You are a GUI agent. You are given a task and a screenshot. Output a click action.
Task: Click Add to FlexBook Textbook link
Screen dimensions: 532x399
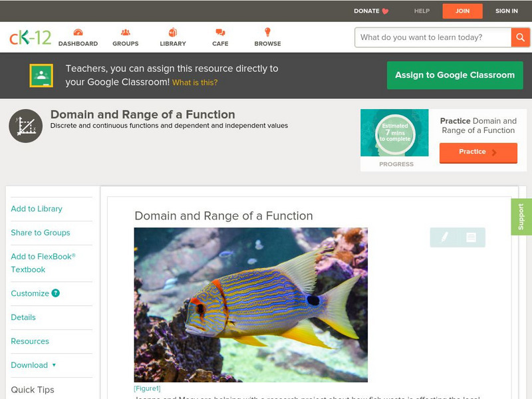[43, 263]
